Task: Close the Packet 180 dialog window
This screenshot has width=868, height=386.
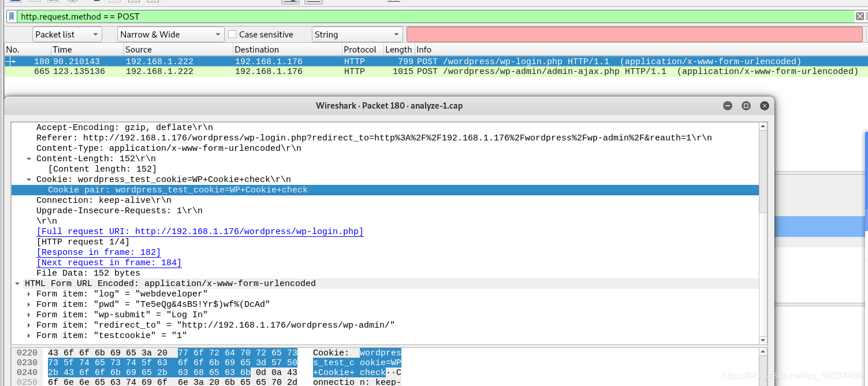Action: [x=765, y=106]
